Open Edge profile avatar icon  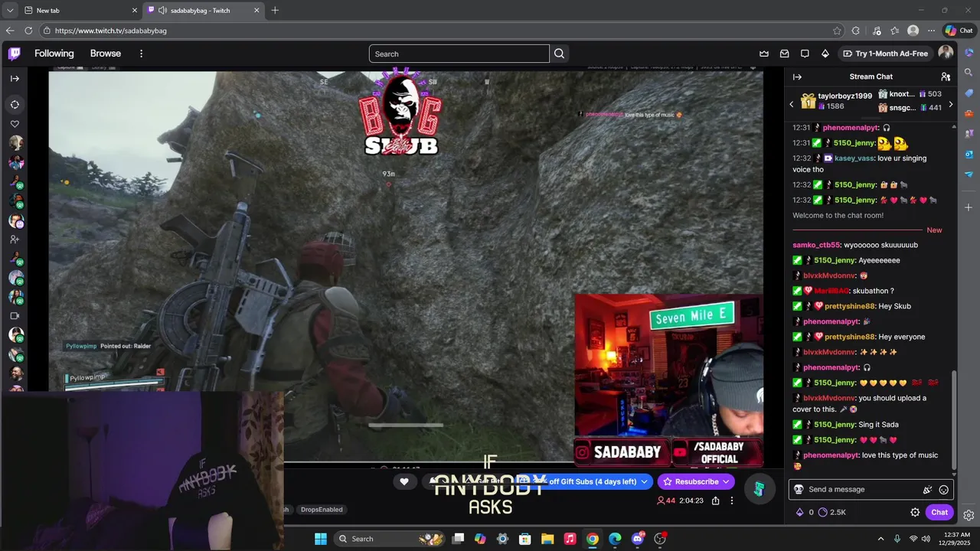tap(913, 31)
